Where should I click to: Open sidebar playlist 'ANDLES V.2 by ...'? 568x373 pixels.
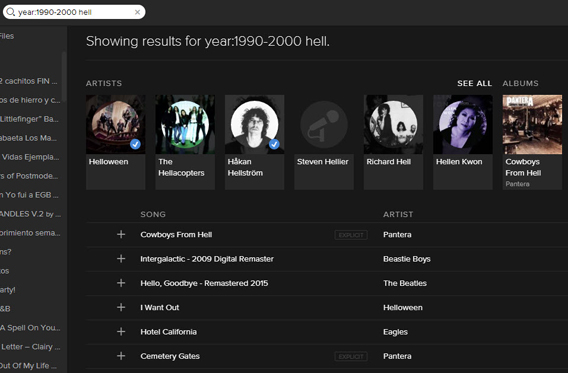pos(30,214)
